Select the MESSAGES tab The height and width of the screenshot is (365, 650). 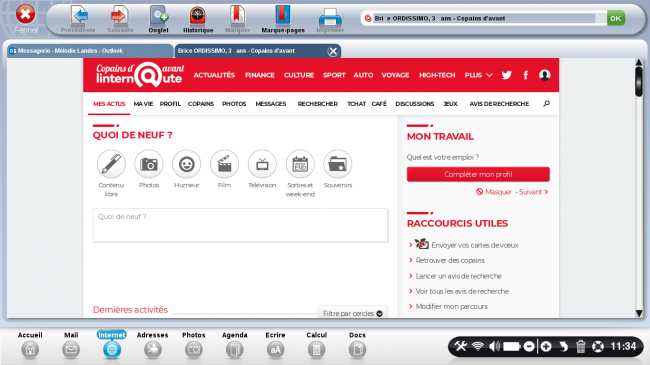coord(271,104)
